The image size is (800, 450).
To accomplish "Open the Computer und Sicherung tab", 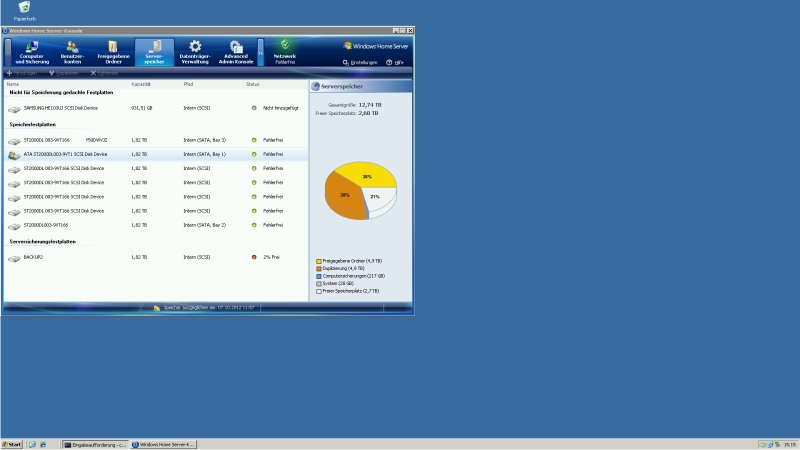I will [x=31, y=51].
